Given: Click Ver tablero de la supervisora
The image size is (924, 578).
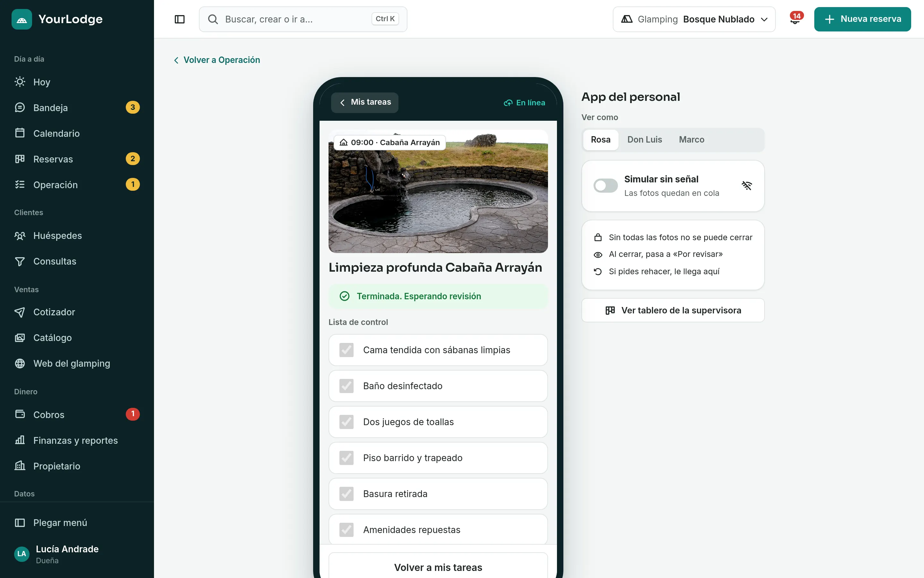Looking at the screenshot, I should [673, 311].
